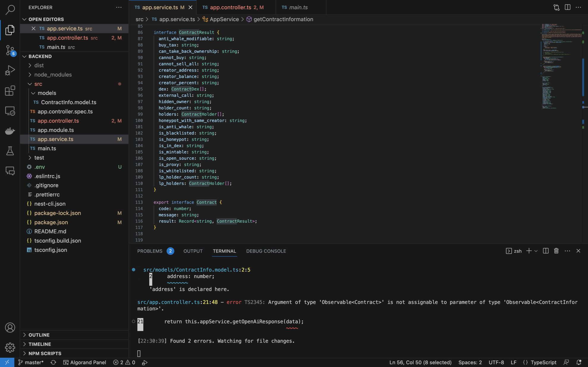This screenshot has height=367, width=588.
Task: Click the feedback/copilot status icon near bell
Action: pyautogui.click(x=566, y=362)
